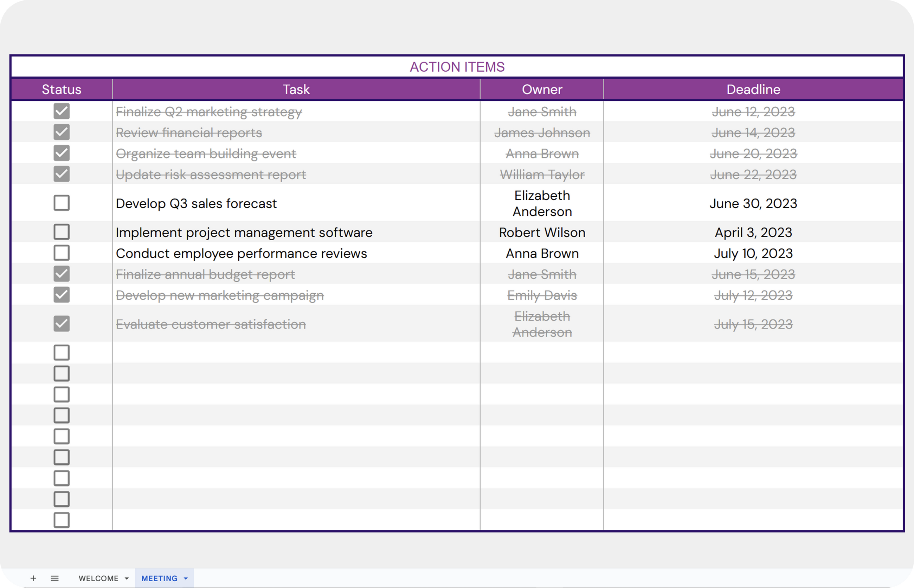Click the Deadline column header

(x=753, y=89)
